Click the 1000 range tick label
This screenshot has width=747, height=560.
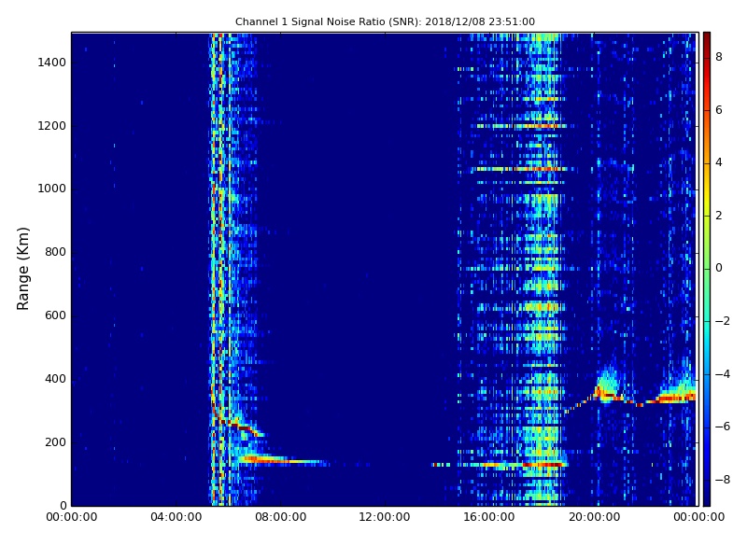(x=52, y=189)
